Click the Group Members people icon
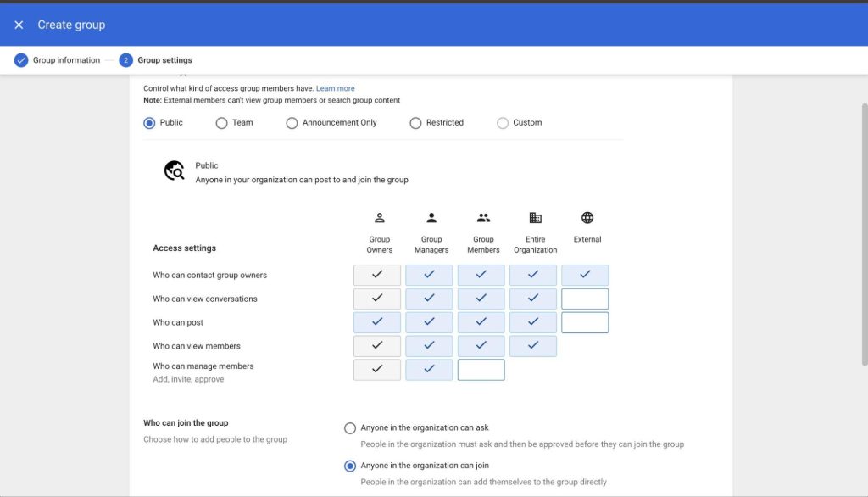 point(482,217)
